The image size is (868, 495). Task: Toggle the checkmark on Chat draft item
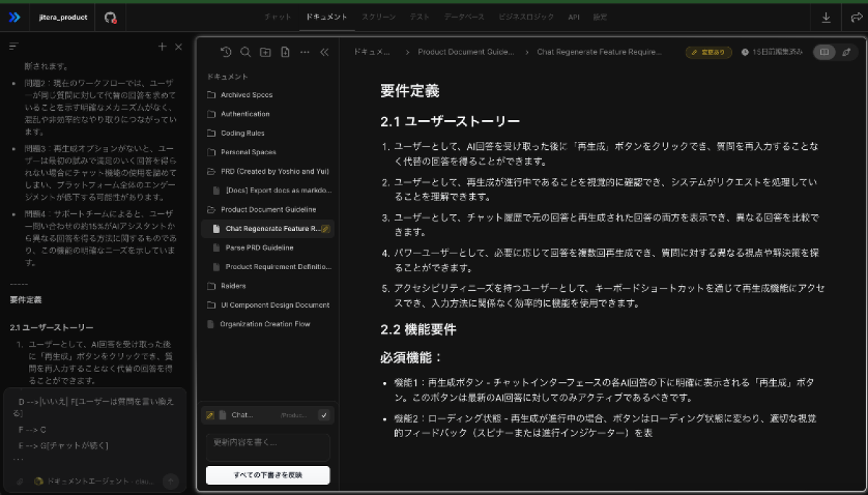324,415
